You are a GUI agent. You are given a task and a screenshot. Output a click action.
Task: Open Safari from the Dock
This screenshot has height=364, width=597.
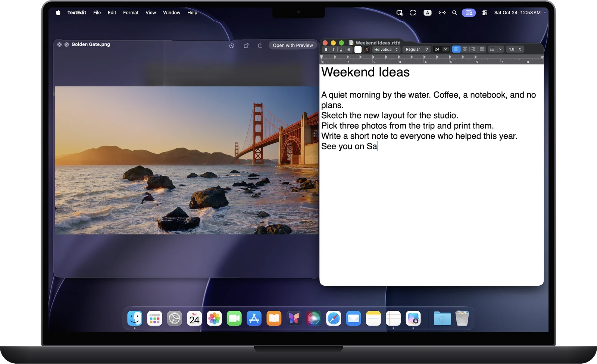click(x=334, y=318)
